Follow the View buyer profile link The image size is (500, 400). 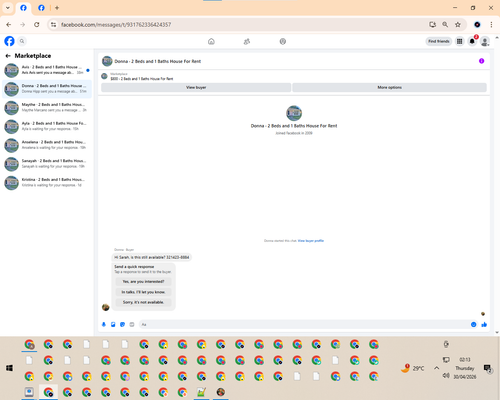[x=311, y=241]
